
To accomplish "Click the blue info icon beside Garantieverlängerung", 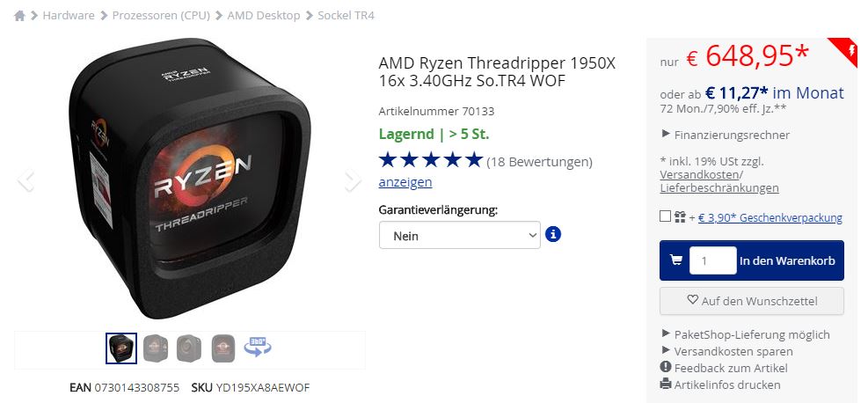I will coord(553,234).
